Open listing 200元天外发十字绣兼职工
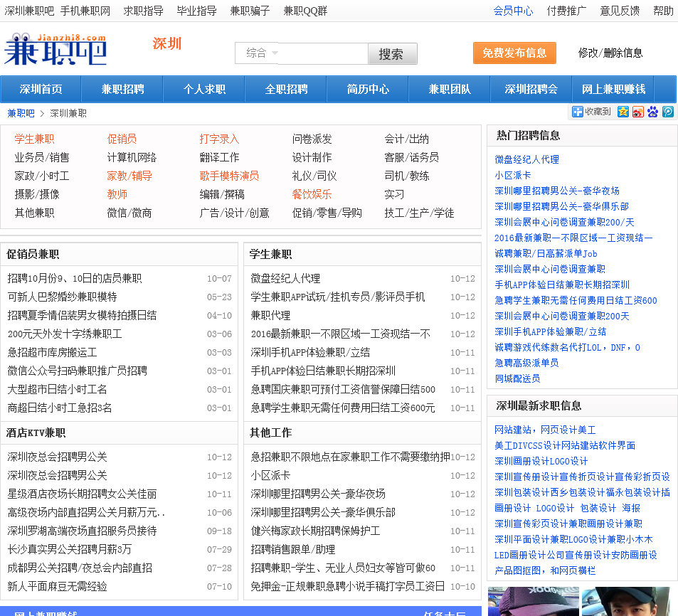678x616 pixels. (x=65, y=334)
